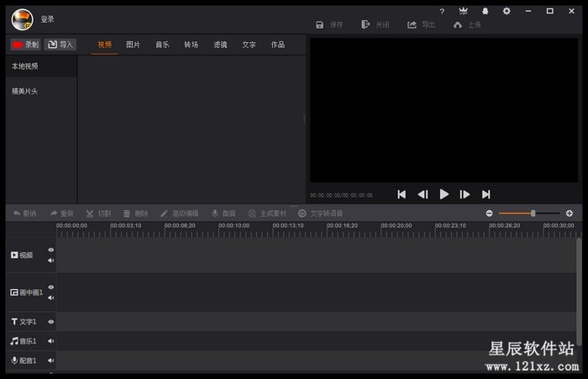
Task: Mute the 配音1 track
Action: tap(51, 361)
